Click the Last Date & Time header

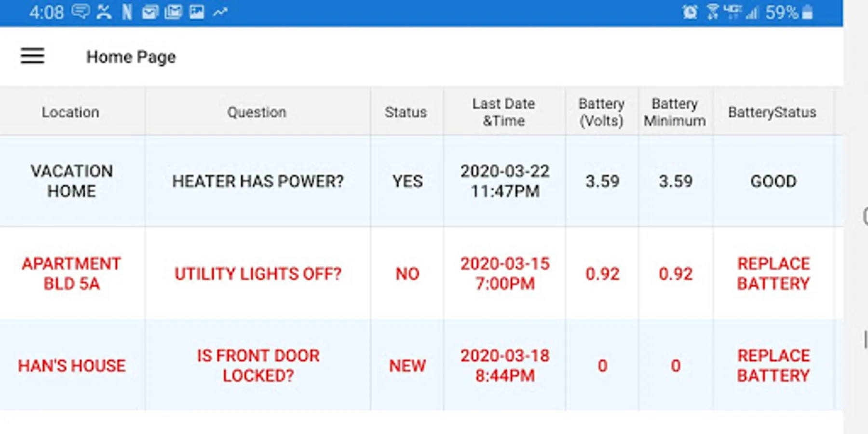[503, 112]
